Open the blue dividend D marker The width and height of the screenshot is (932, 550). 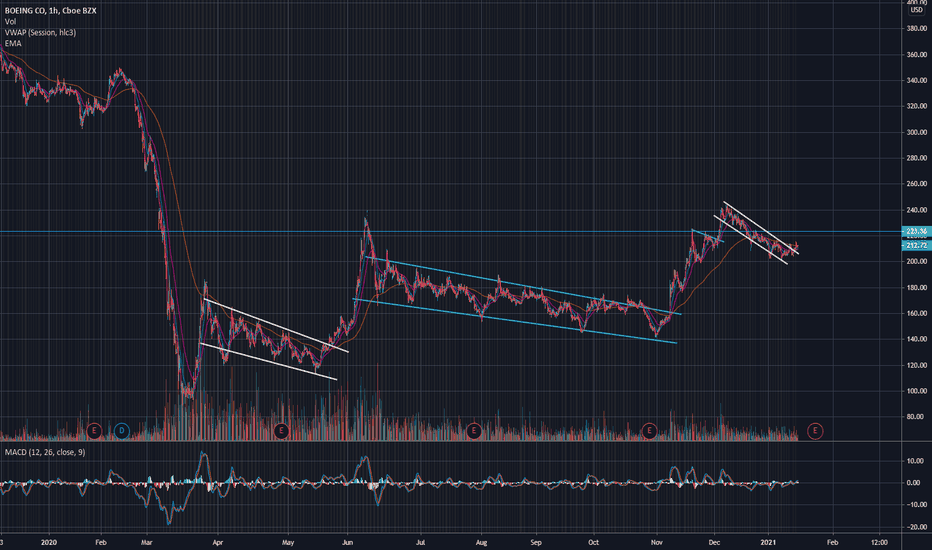click(122, 430)
